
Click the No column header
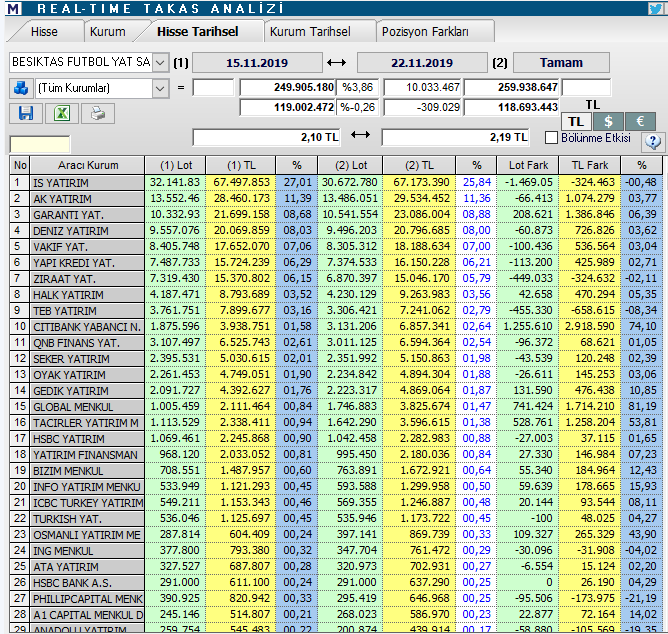point(20,165)
